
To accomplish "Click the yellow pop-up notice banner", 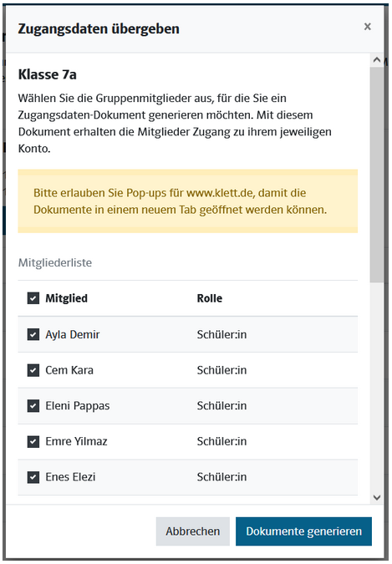I will click(x=188, y=201).
